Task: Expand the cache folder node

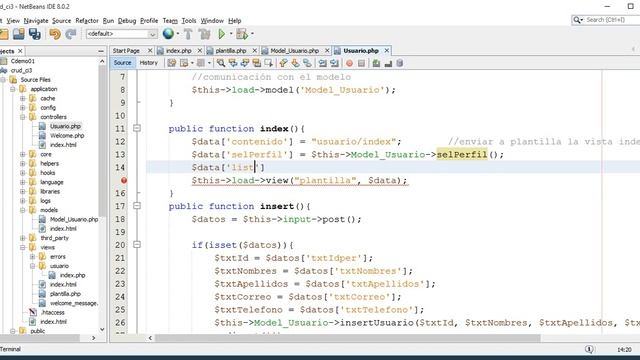Action: point(23,98)
